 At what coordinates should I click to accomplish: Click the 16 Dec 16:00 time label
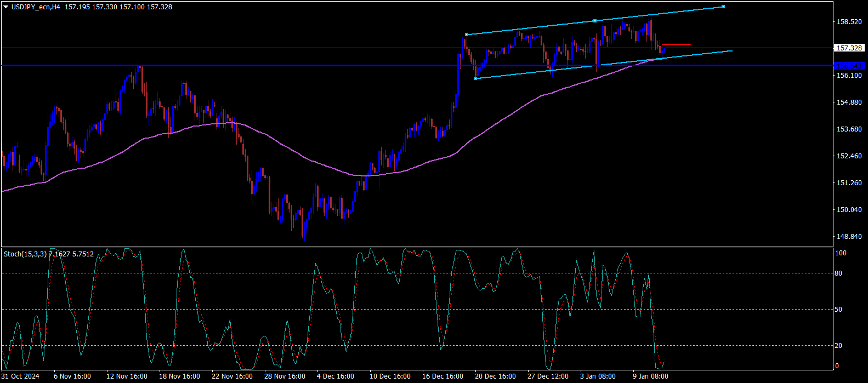click(x=442, y=376)
